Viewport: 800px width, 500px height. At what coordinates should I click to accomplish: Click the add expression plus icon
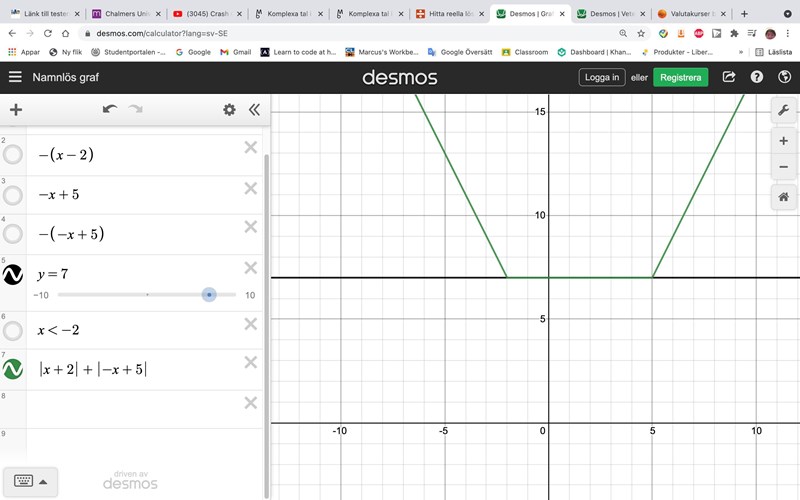coord(15,110)
